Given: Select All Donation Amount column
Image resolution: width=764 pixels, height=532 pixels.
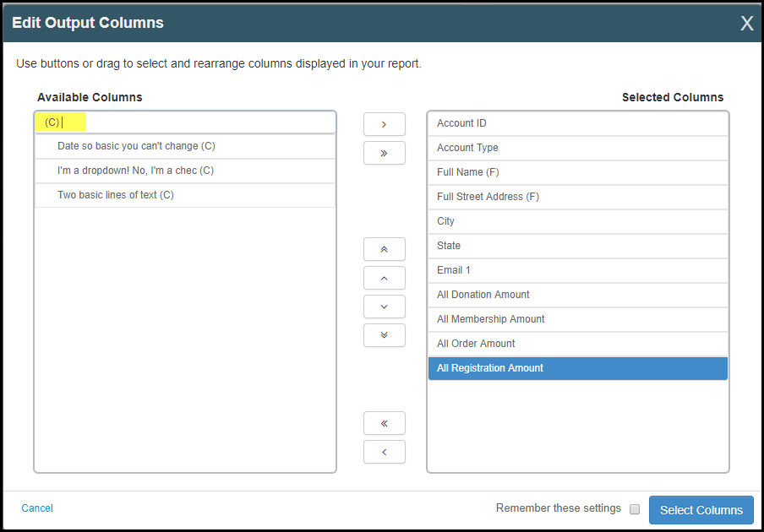Looking at the screenshot, I should pyautogui.click(x=578, y=295).
